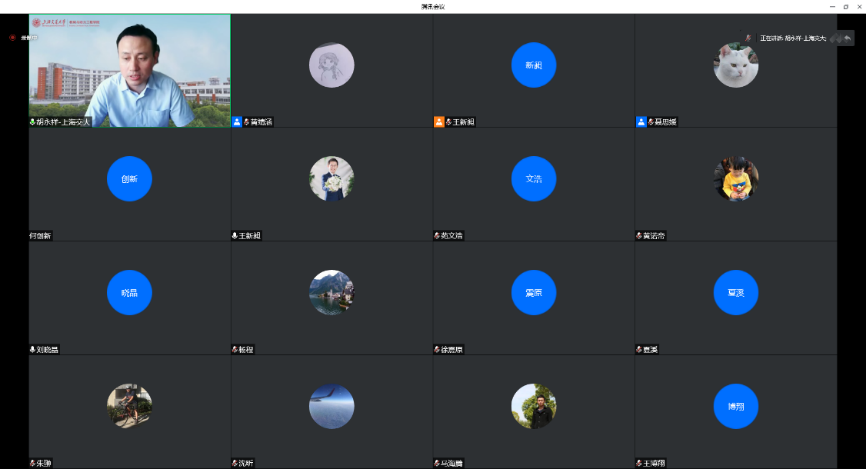Select the white cat avatar
Viewport: 866px width, 469px height.
point(735,65)
